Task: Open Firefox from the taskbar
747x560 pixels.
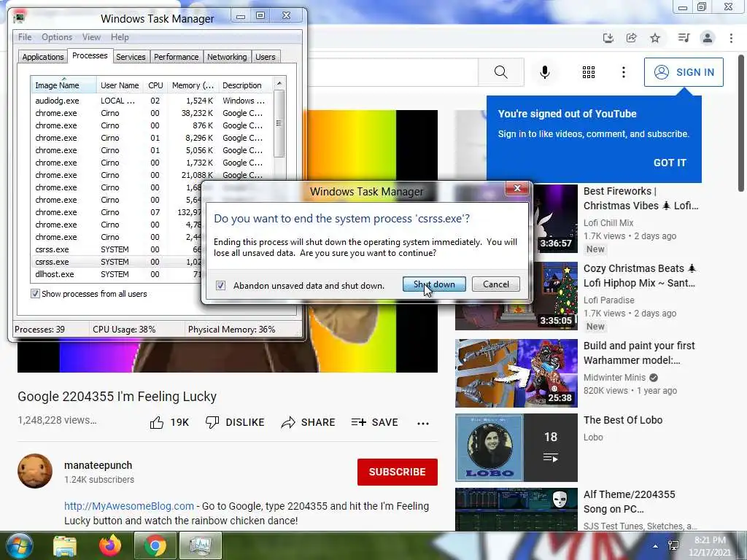Action: point(110,546)
